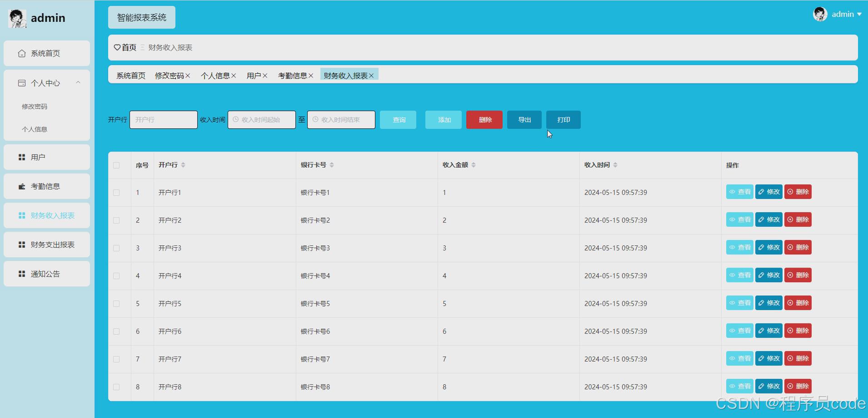The width and height of the screenshot is (868, 418).
Task: Click inside the 开户行 search input
Action: 163,119
